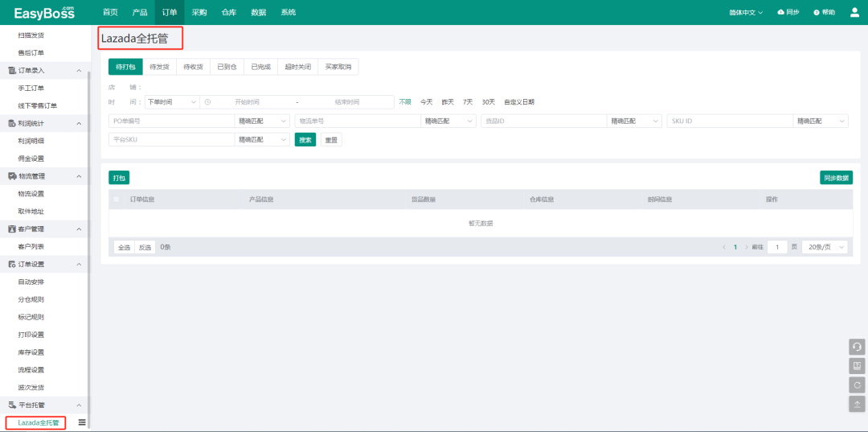Open 售后订单 in the sidebar
Viewport: 868px width, 432px height.
(31, 52)
